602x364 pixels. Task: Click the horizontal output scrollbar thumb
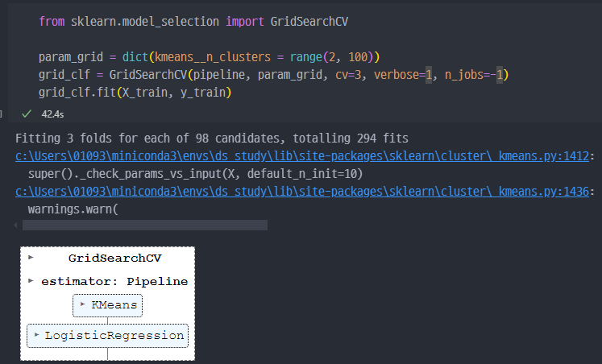pos(145,225)
